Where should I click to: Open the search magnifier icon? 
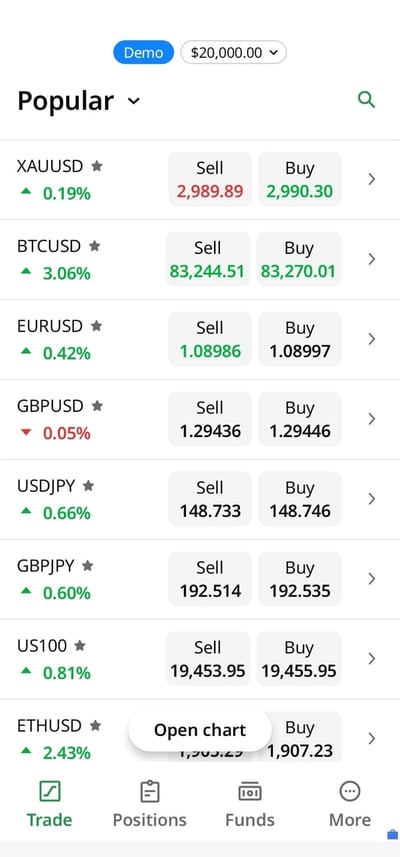tap(366, 99)
